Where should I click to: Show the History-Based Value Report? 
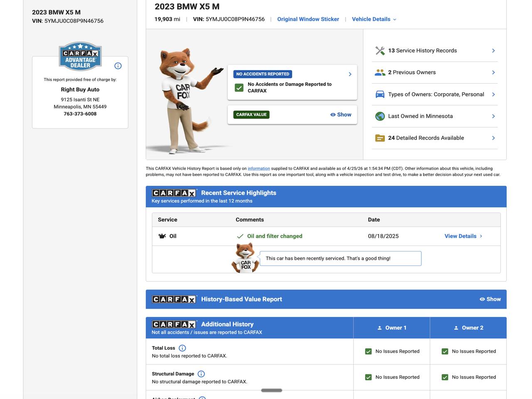[490, 299]
